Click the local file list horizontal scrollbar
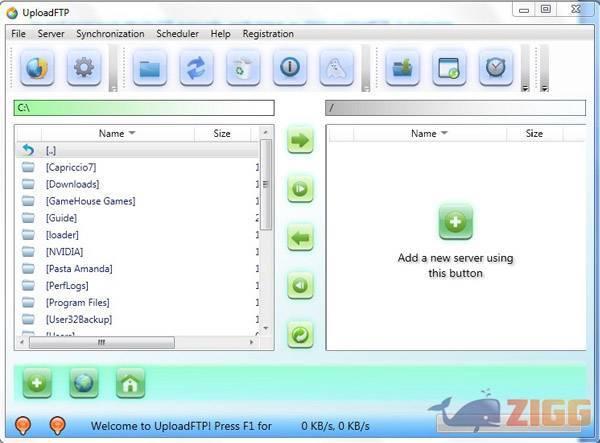Screen dimensions: 600x443 coord(100,342)
